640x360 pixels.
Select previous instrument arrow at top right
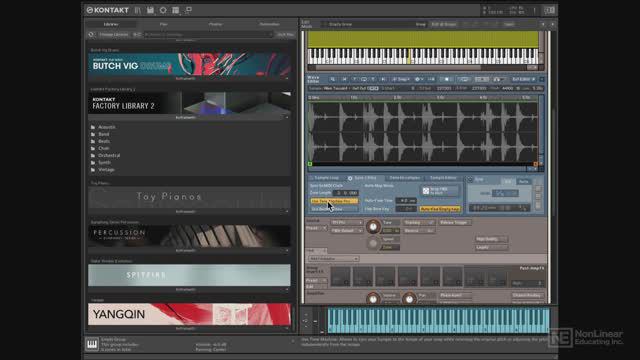[x=543, y=24]
